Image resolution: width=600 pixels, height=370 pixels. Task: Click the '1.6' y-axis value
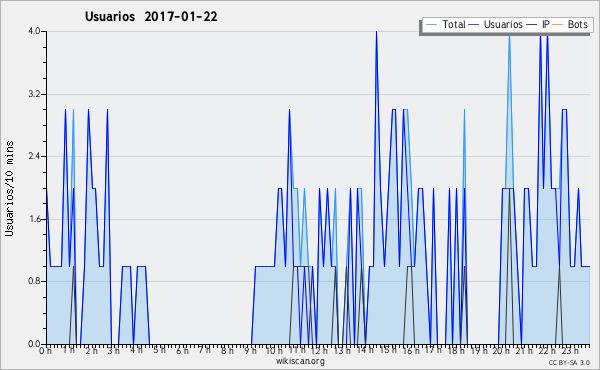[34, 219]
